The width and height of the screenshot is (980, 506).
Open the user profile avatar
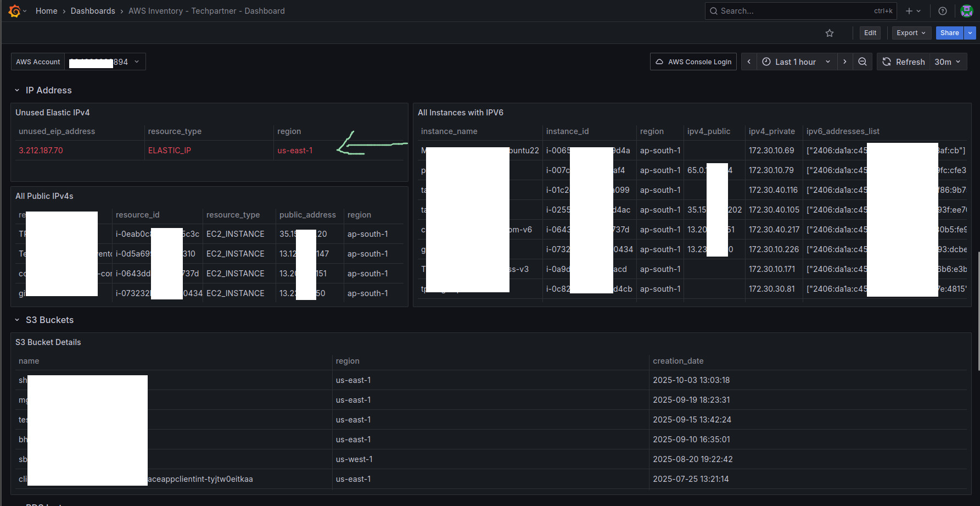(x=967, y=11)
